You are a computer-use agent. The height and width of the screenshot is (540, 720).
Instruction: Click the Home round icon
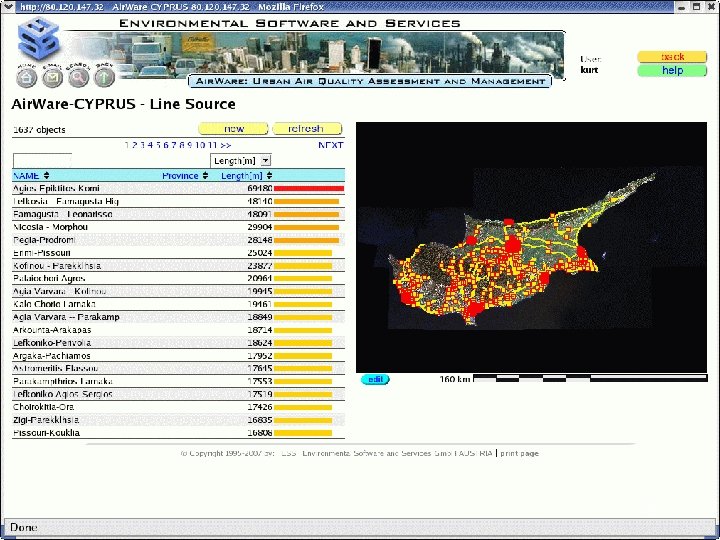tap(27, 78)
